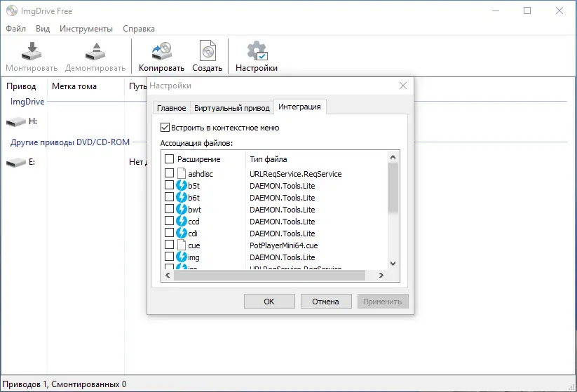The image size is (577, 392).
Task: Click the Отмена button
Action: (326, 302)
